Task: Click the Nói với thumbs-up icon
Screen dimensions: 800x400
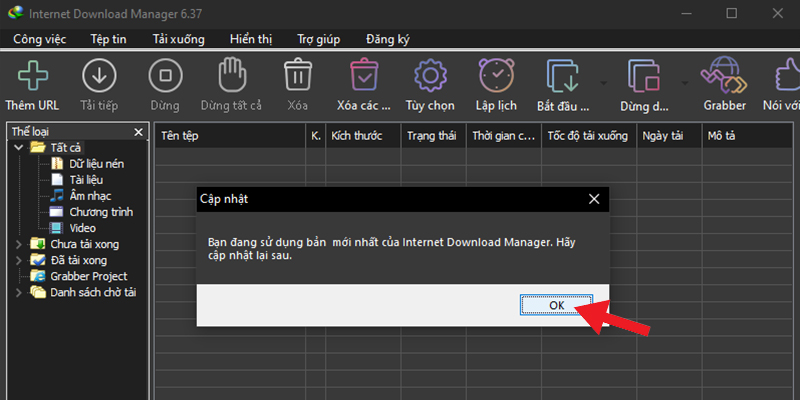Action: point(787,76)
